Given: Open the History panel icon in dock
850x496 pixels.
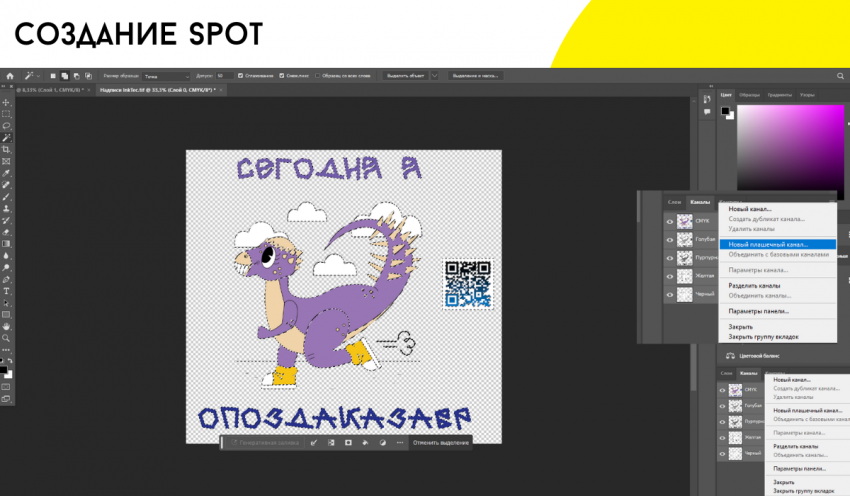Looking at the screenshot, I should 707,99.
